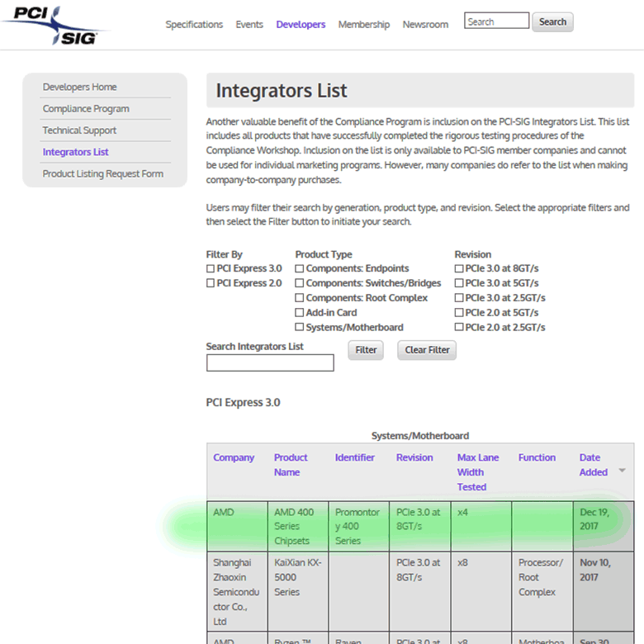Check the PCI Express 3.0 filter
644x644 pixels.
[211, 268]
